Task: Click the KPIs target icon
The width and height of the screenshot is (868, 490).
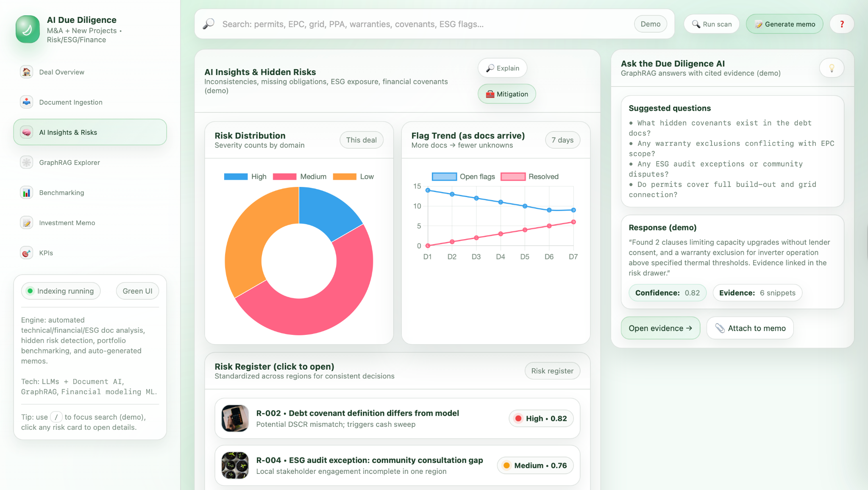Action: tap(27, 253)
